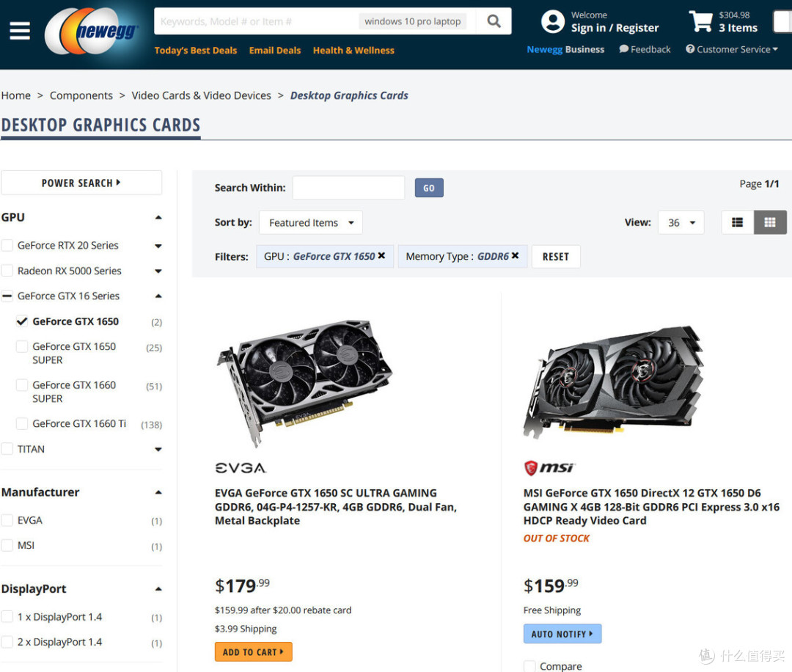Viewport: 792px width, 672px height.
Task: Go to Home breadcrumb
Action: (15, 95)
